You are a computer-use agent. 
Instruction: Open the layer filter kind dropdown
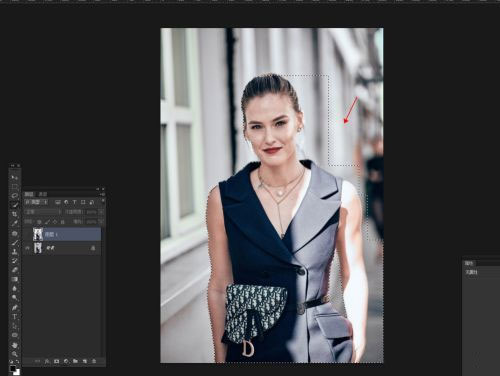(x=36, y=202)
